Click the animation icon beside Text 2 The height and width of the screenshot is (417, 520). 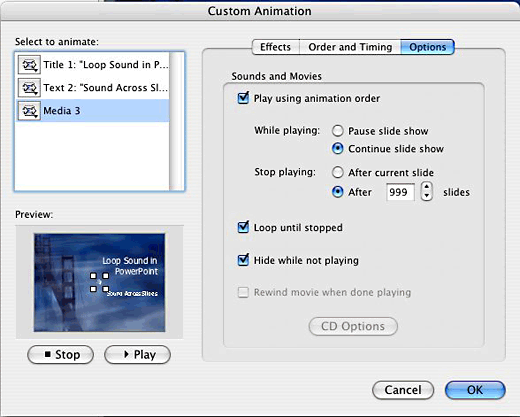[29, 88]
